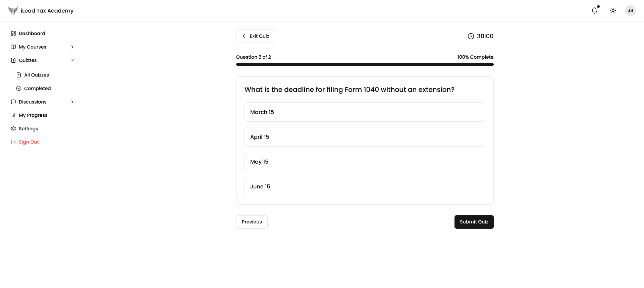Go to Completed quizzes
This screenshot has height=288, width=644.
coord(37,89)
